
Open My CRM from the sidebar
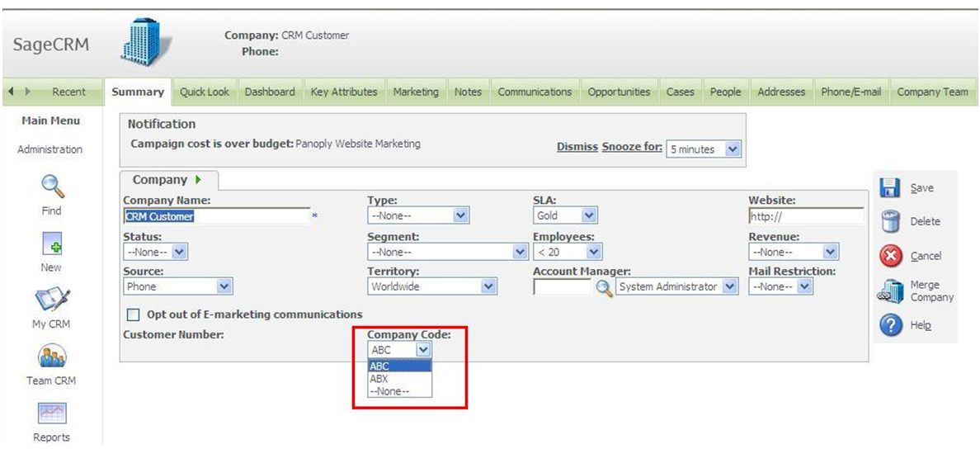click(51, 300)
